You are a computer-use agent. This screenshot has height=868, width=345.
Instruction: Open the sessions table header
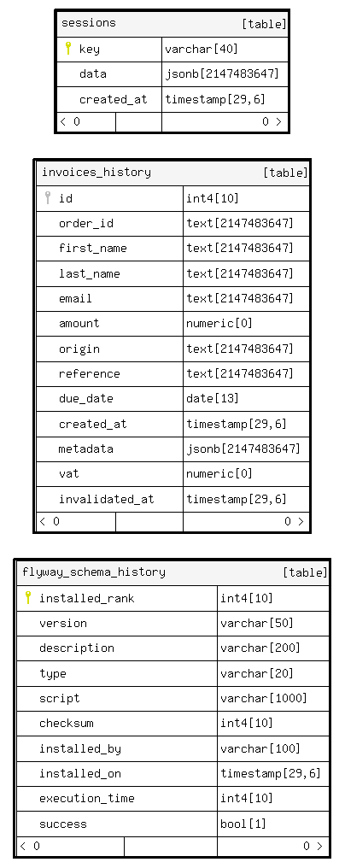(172, 24)
